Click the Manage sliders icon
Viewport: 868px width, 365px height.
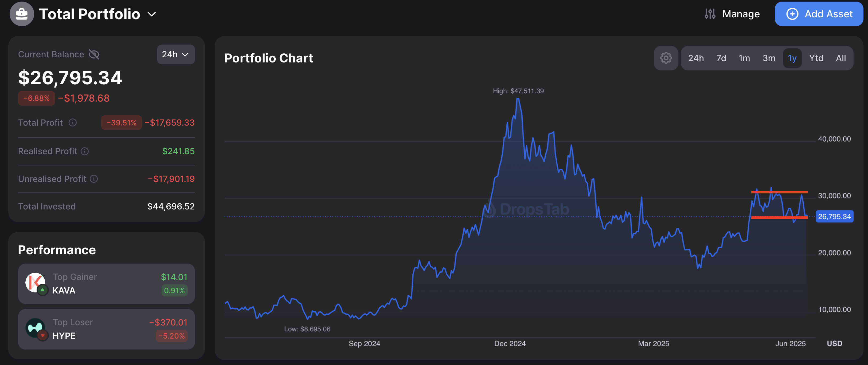point(710,14)
